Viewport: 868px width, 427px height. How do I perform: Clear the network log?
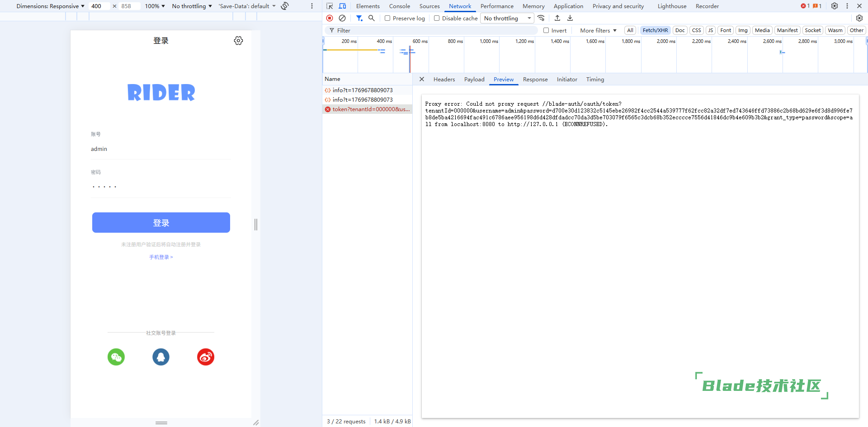pyautogui.click(x=342, y=18)
